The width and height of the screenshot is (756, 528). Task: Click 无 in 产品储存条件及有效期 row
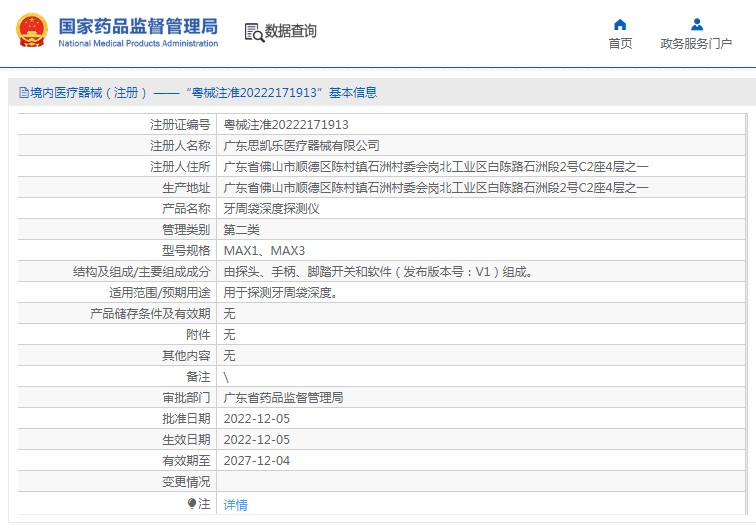click(x=230, y=314)
